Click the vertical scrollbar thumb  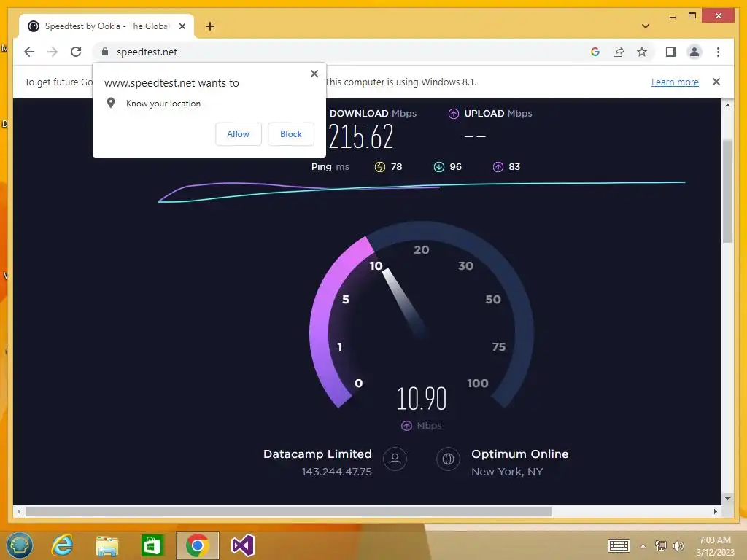point(727,190)
